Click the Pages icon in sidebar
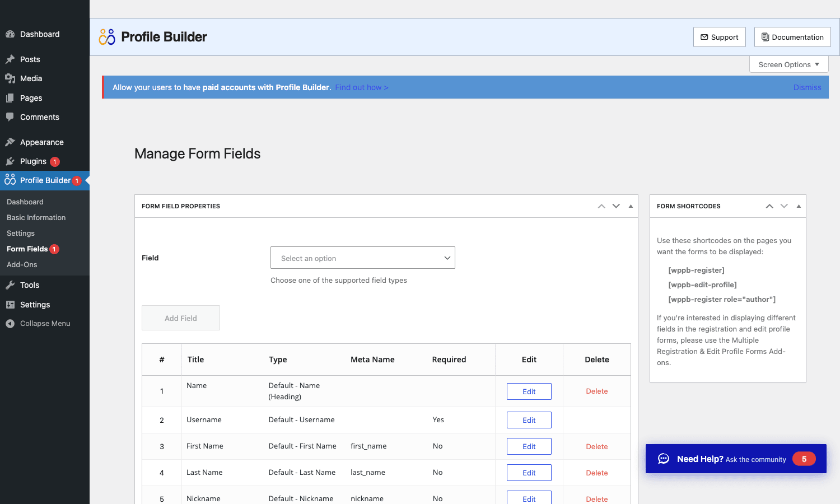Viewport: 840px width, 504px height. coord(10,98)
